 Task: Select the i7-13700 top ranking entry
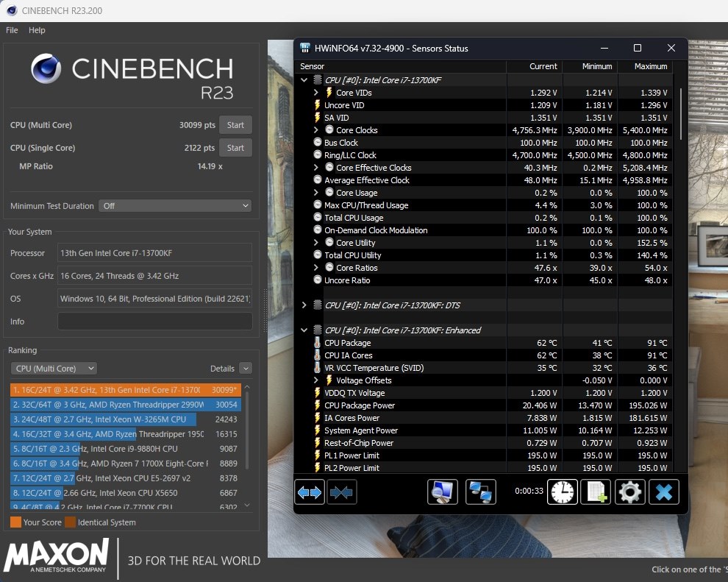tap(125, 390)
